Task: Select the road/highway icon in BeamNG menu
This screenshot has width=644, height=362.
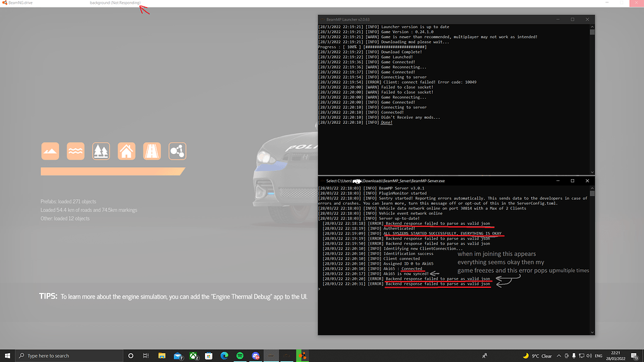Action: (152, 151)
